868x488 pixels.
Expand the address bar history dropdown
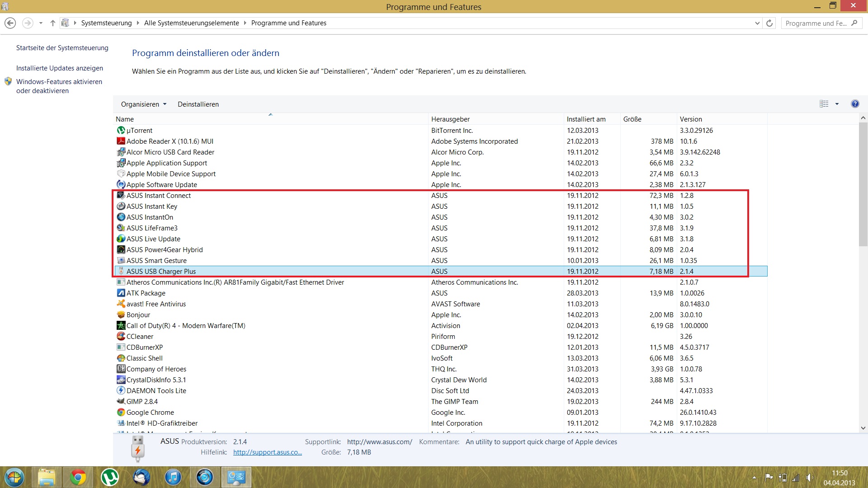pos(757,23)
